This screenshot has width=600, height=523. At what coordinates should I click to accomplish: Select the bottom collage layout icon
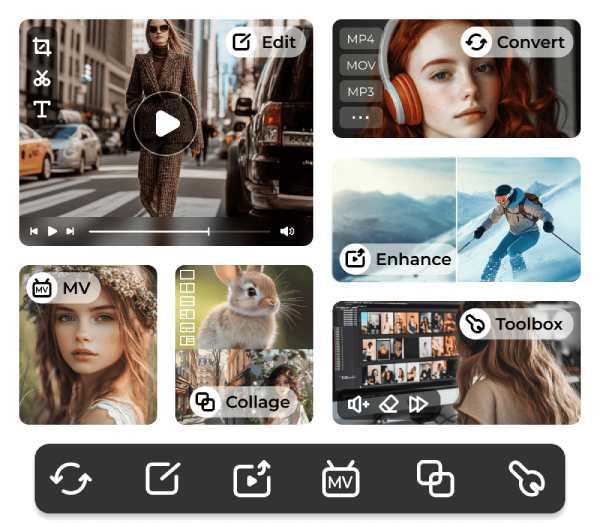click(187, 340)
